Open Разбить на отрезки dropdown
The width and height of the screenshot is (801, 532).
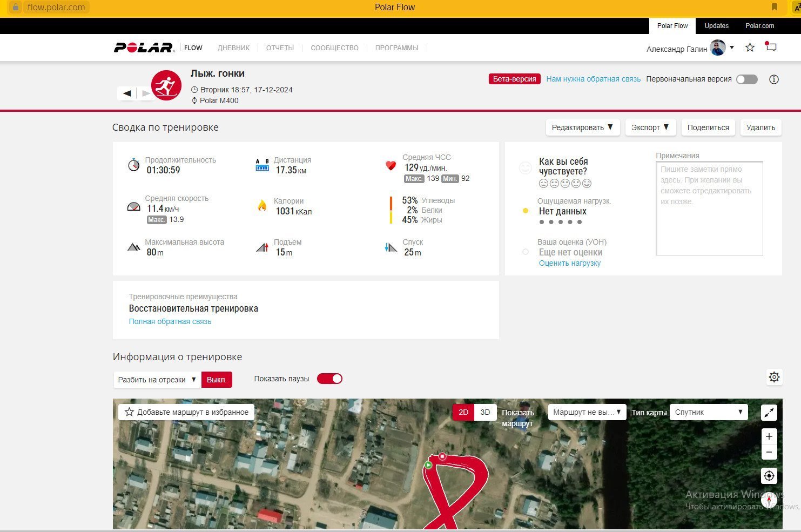point(157,380)
